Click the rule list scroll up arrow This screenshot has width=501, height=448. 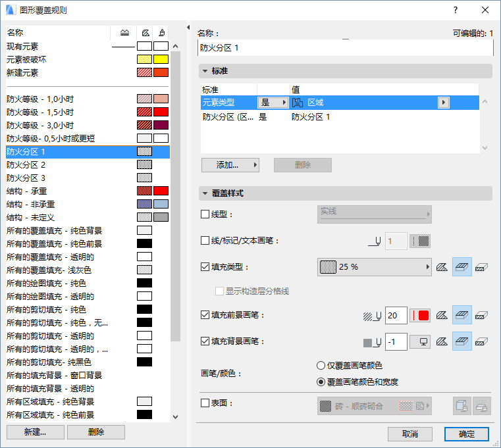coord(175,46)
